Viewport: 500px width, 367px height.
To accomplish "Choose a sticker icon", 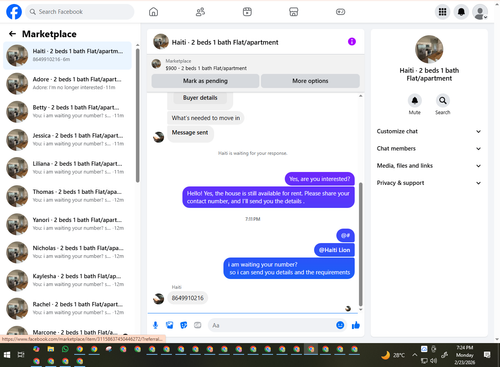I will pyautogui.click(x=184, y=325).
